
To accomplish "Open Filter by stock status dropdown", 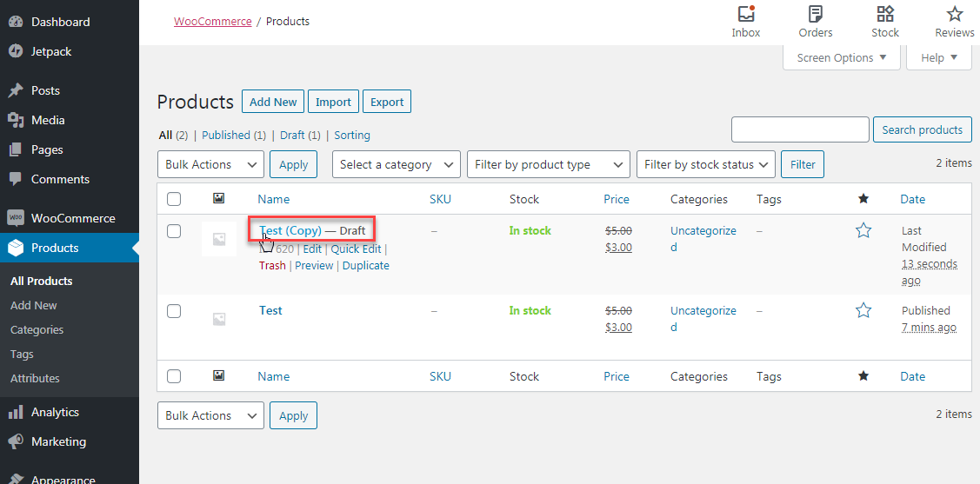I will pos(705,164).
